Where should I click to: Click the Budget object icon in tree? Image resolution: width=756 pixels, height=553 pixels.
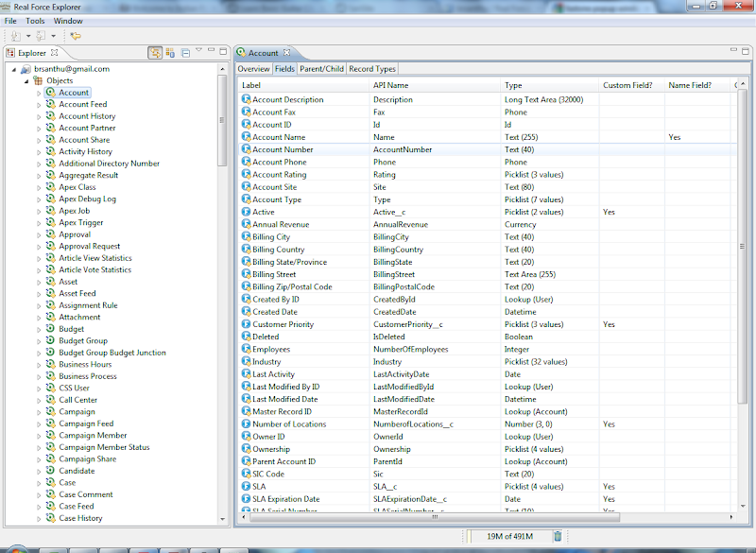click(x=51, y=328)
